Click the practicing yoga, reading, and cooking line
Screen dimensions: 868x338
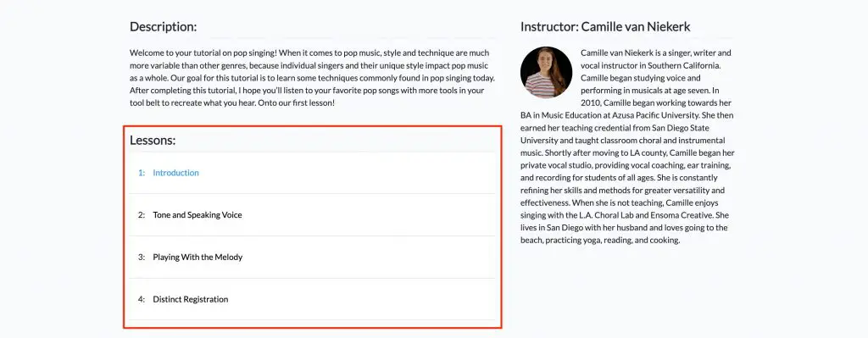point(599,240)
